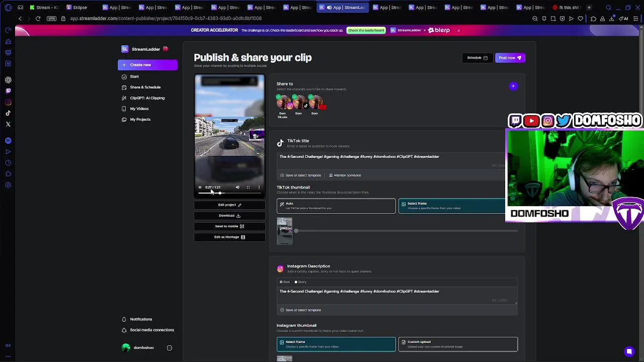Screen dimensions: 644x362
Task: Reload the browser page
Action: click(38, 19)
